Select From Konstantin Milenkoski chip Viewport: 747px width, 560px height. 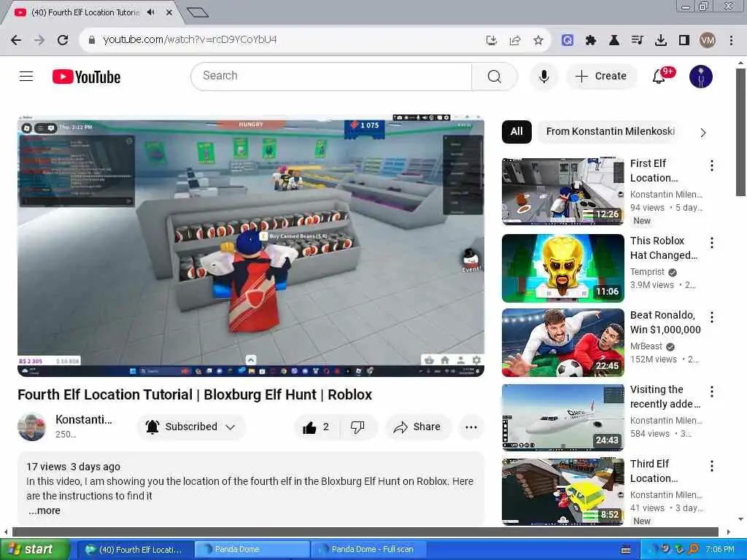tap(611, 132)
